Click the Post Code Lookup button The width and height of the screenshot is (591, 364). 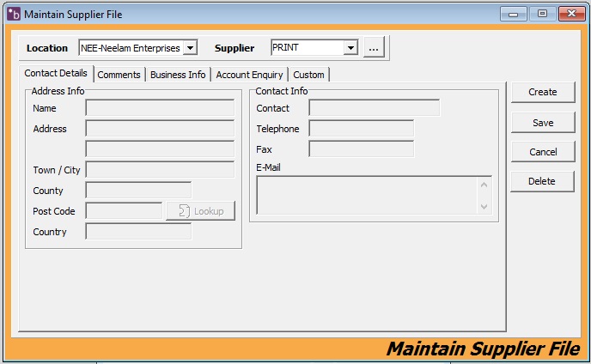pos(200,211)
